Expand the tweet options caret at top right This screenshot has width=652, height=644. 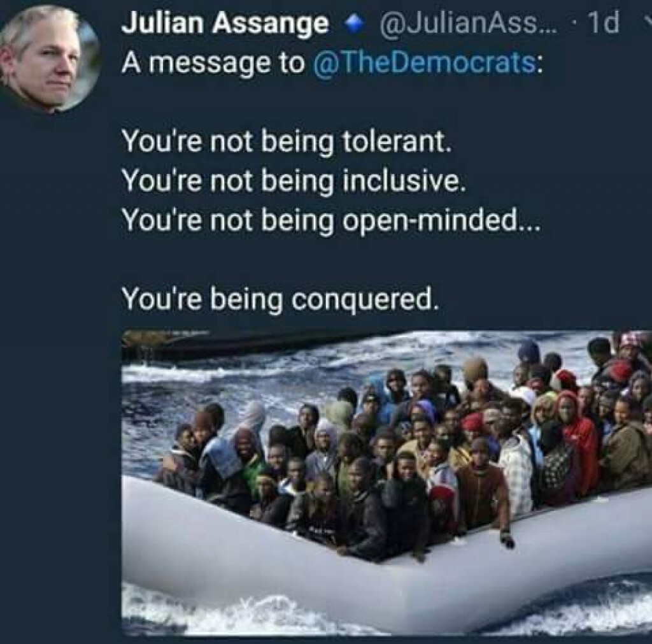point(646,24)
